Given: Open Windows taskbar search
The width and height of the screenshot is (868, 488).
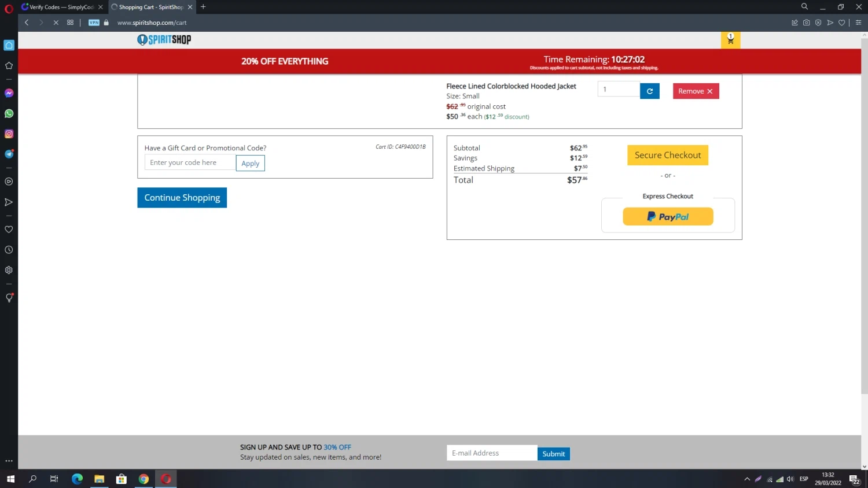Looking at the screenshot, I should pos(32,479).
